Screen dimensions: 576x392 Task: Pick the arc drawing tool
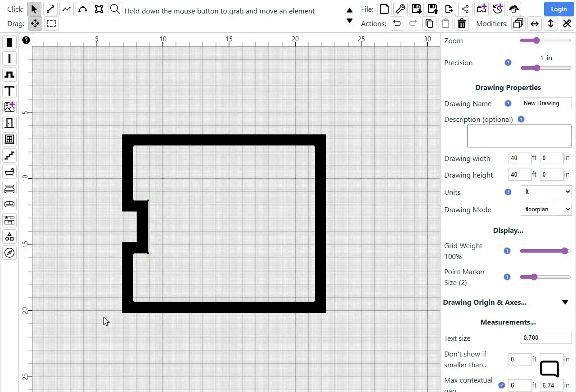83,9
